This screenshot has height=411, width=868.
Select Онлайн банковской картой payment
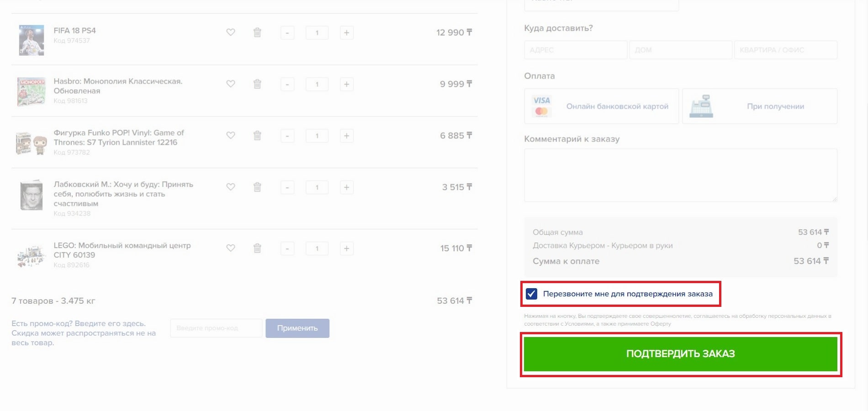(602, 106)
